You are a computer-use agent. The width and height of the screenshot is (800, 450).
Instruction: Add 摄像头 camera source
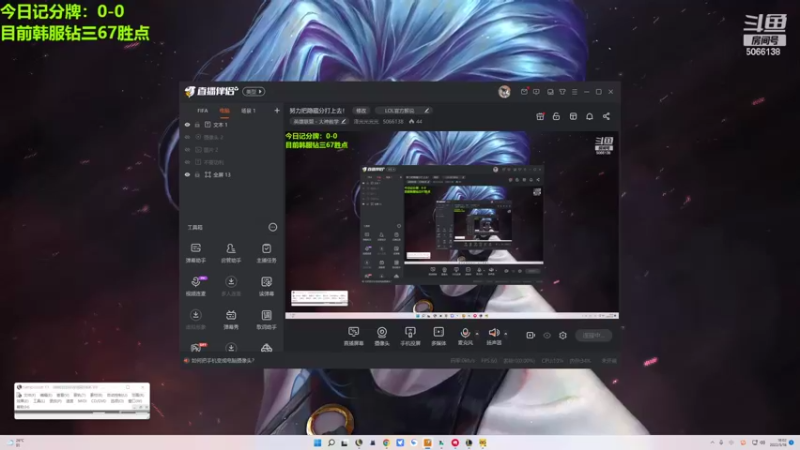382,336
